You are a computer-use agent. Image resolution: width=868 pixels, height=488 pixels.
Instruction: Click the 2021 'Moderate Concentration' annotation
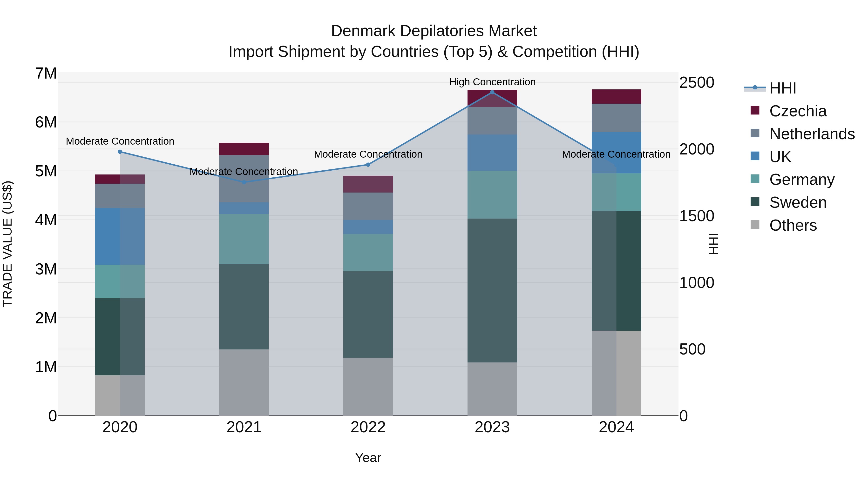tap(244, 171)
